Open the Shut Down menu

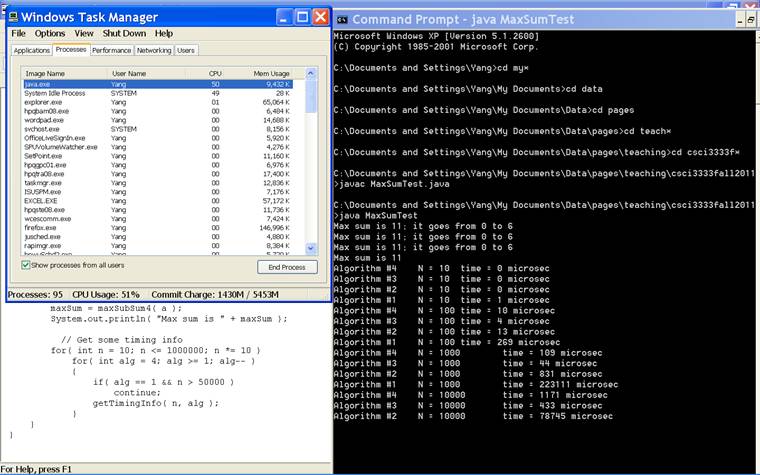click(124, 33)
